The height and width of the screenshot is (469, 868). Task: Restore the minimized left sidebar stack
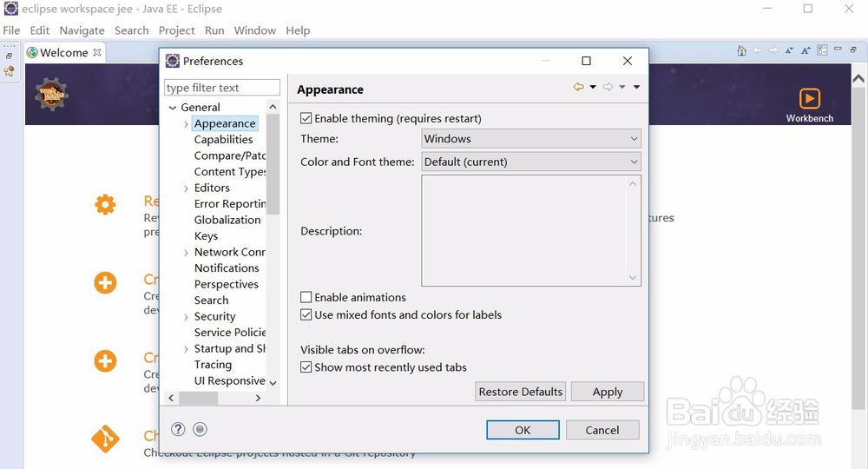(9, 56)
